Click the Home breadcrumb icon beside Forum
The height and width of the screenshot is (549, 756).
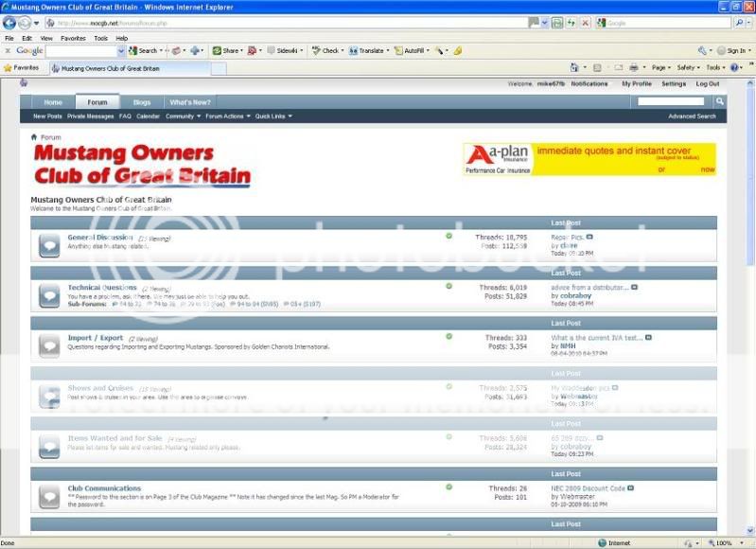click(x=34, y=137)
